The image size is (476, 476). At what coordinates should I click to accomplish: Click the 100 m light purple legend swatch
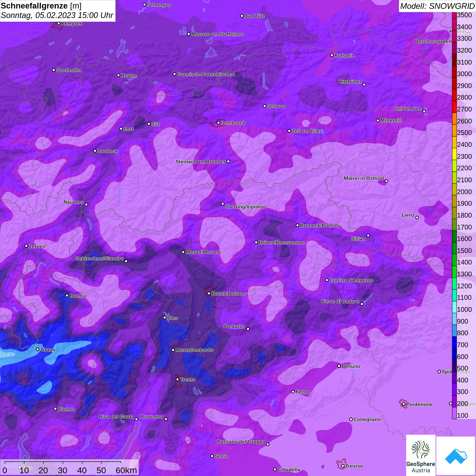pyautogui.click(x=454, y=413)
